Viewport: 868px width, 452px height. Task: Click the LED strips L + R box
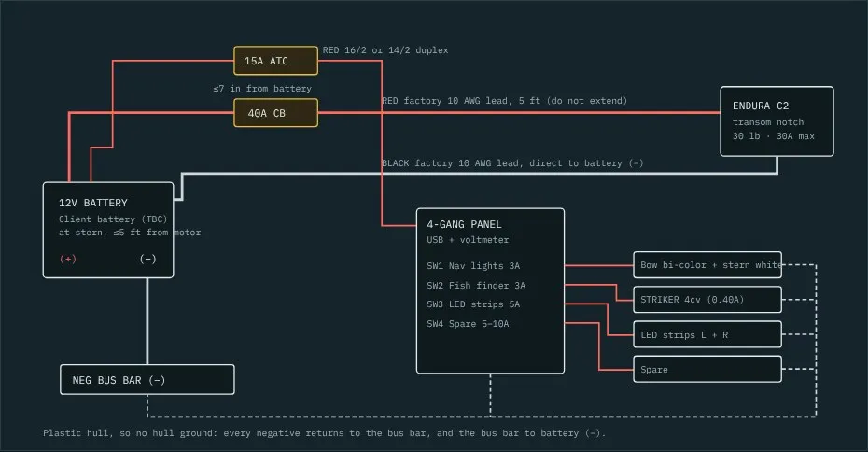click(x=707, y=334)
